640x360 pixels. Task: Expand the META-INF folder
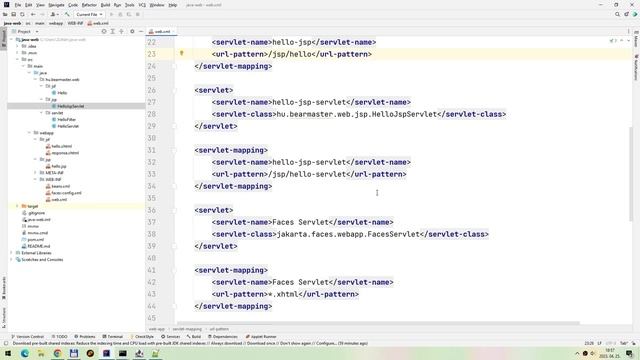click(x=36, y=173)
